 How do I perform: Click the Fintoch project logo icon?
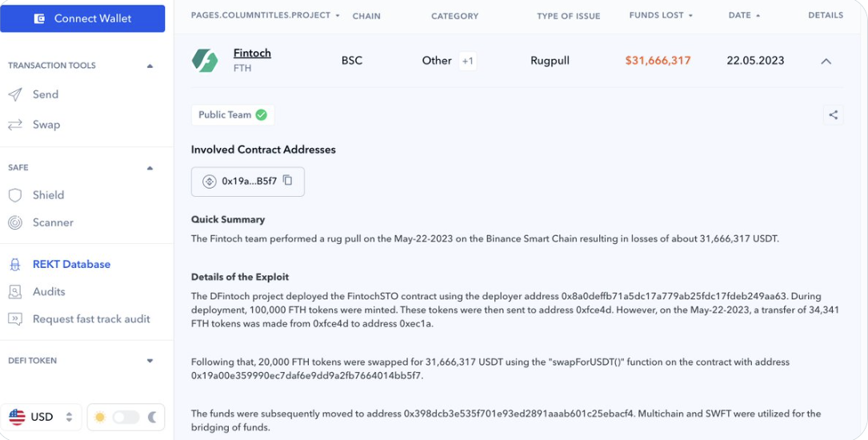coord(205,61)
